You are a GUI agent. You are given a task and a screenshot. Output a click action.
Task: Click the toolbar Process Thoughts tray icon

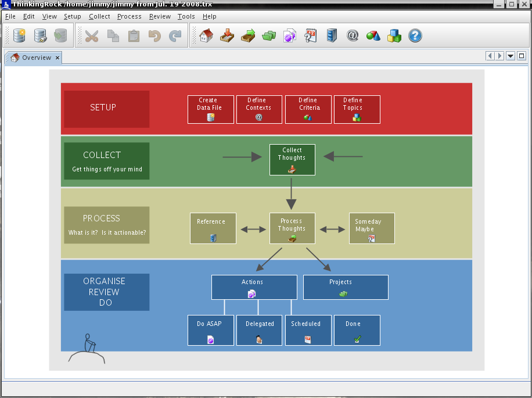click(x=248, y=35)
